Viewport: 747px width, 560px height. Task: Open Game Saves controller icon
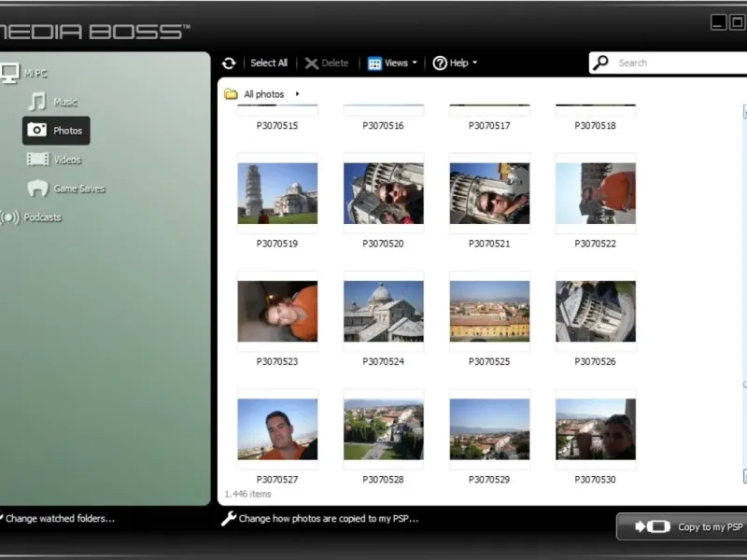37,189
